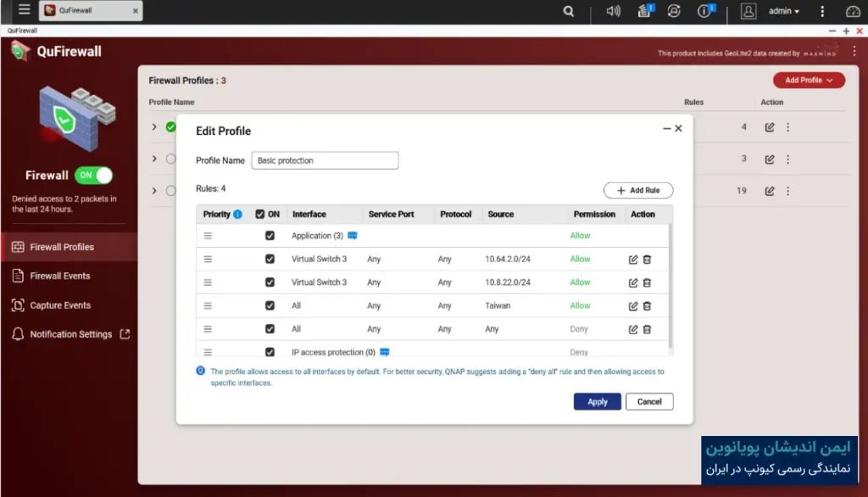Toggle the ON header checkbox
The height and width of the screenshot is (497, 868).
259,215
